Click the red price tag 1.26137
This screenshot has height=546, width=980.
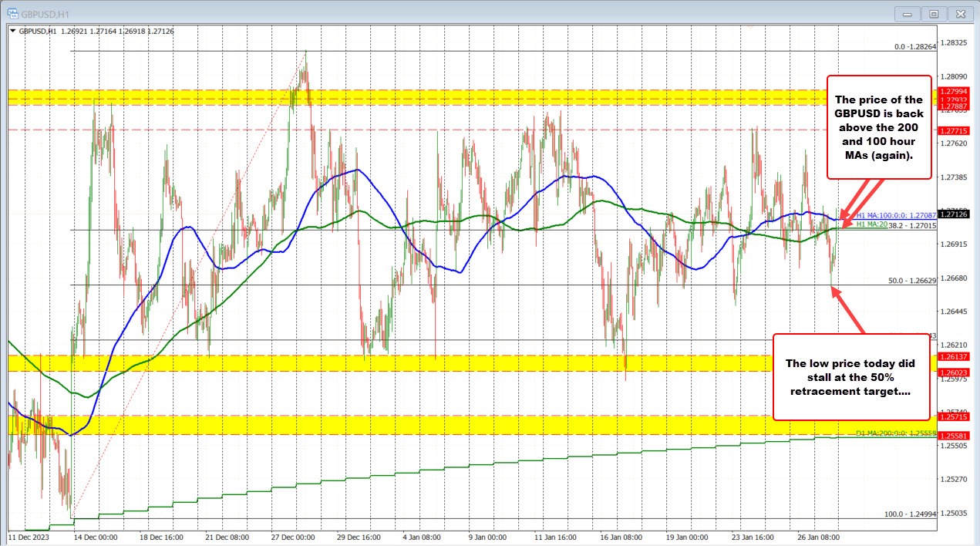(x=955, y=356)
